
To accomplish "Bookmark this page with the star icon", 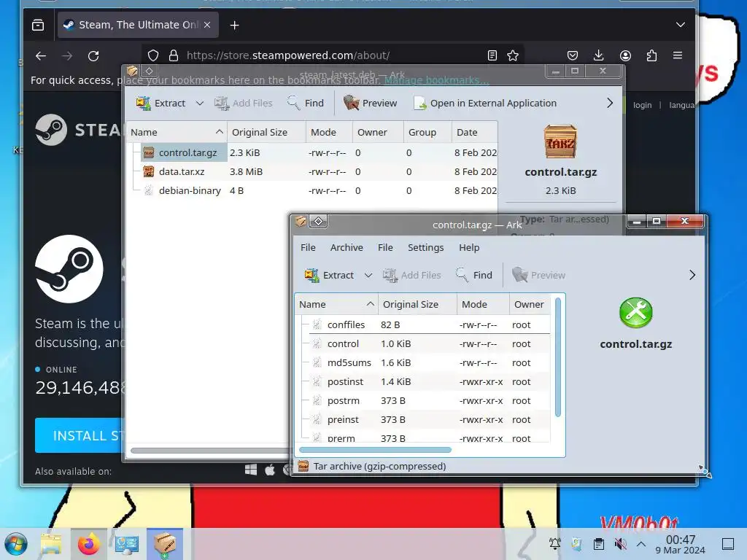I will [x=513, y=55].
